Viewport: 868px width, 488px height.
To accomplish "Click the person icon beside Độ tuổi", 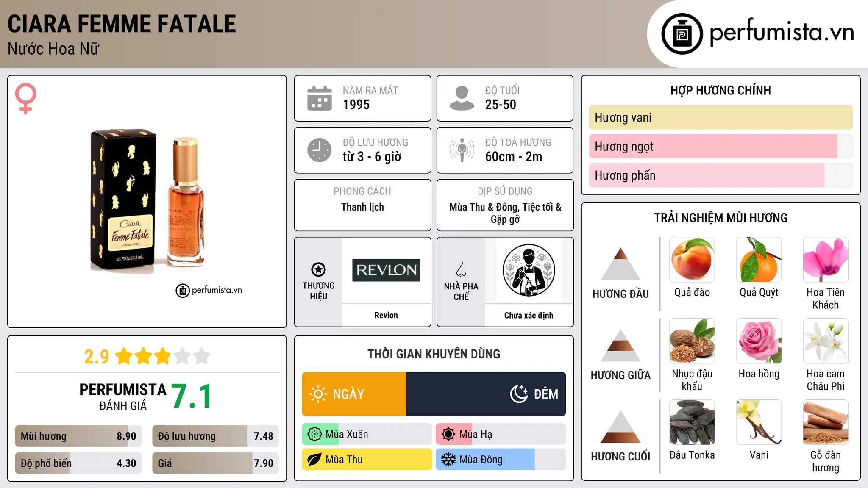I will (x=462, y=98).
